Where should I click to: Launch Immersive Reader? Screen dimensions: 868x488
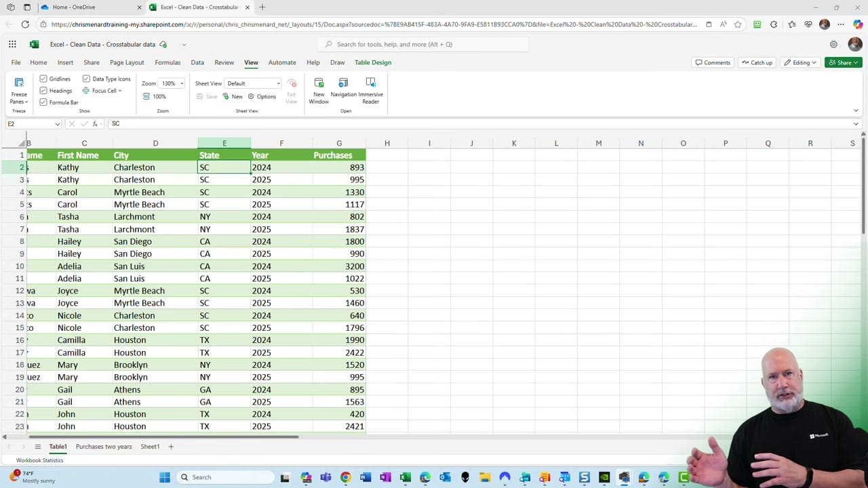pos(370,89)
